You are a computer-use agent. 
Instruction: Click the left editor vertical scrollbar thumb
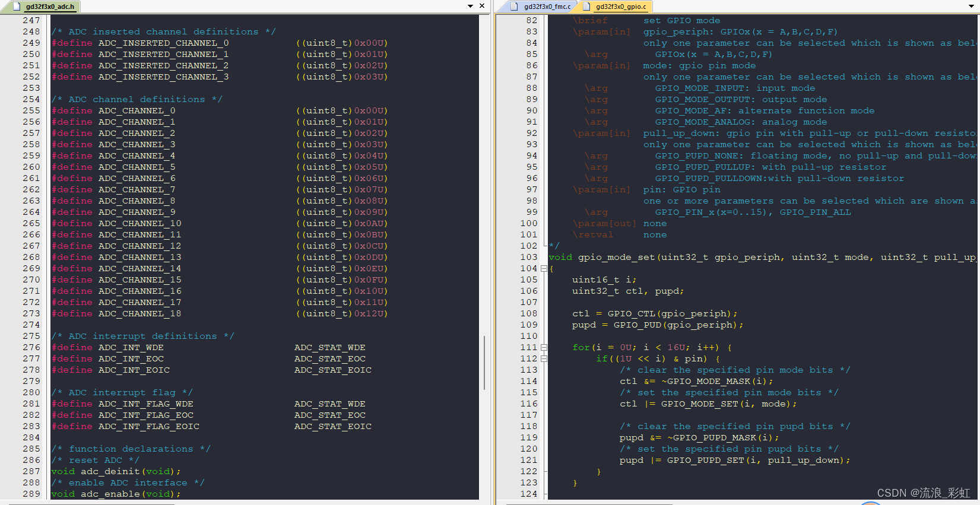(485, 363)
